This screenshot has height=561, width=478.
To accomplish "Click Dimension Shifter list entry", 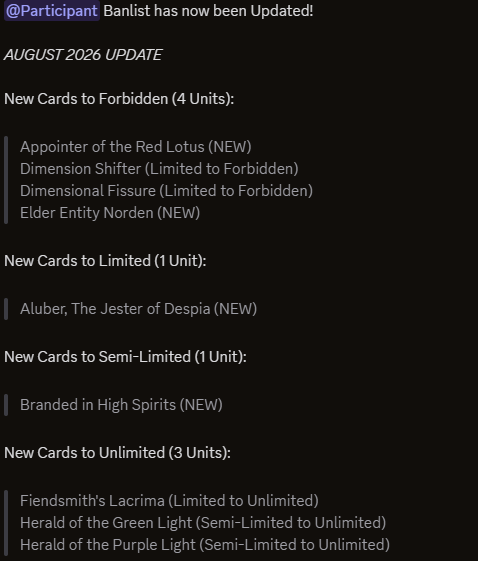I will click(159, 169).
